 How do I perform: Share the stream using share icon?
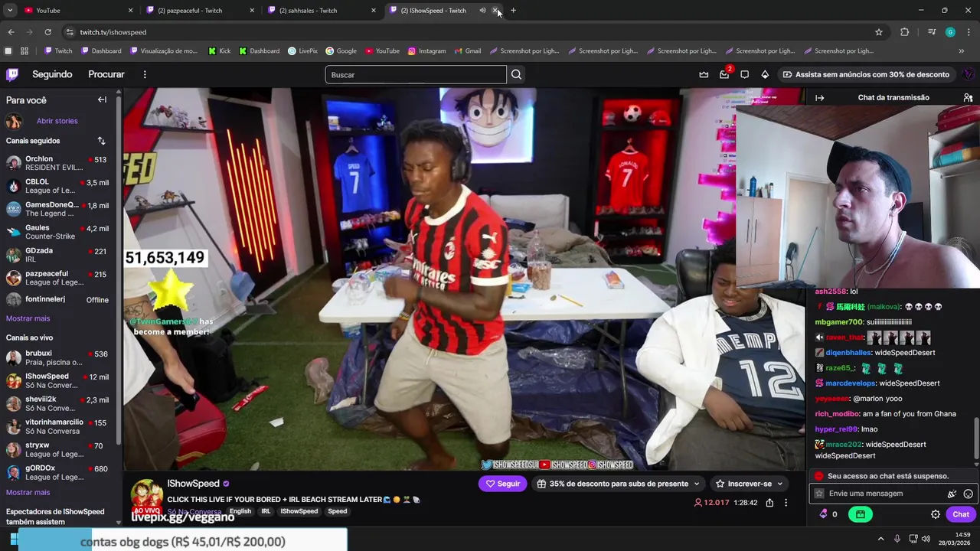coord(769,503)
